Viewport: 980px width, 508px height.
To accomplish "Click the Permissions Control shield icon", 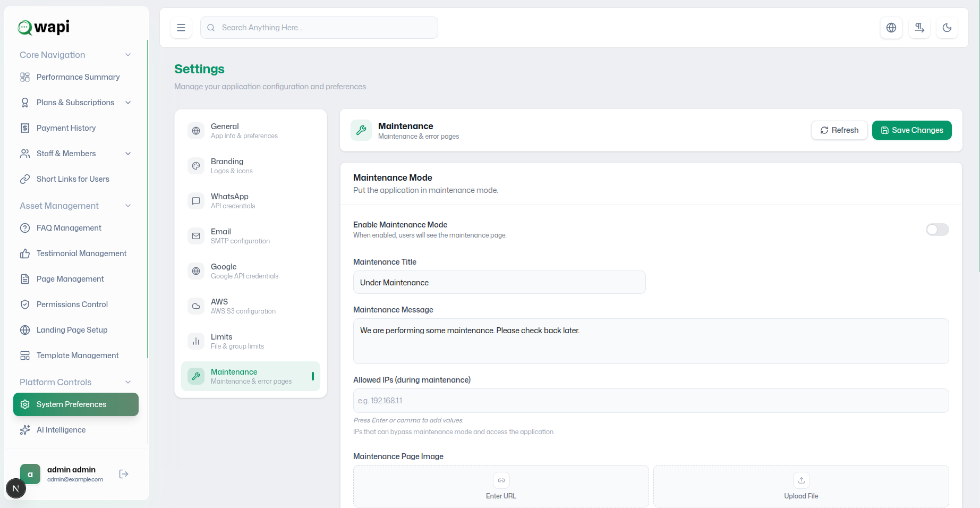I will click(x=25, y=304).
